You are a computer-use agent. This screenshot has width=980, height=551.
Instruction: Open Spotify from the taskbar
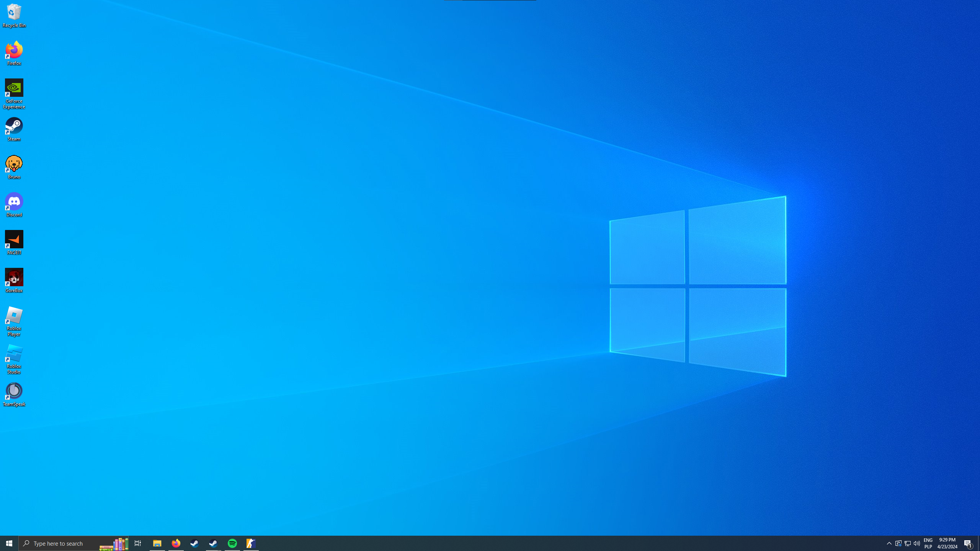tap(232, 543)
